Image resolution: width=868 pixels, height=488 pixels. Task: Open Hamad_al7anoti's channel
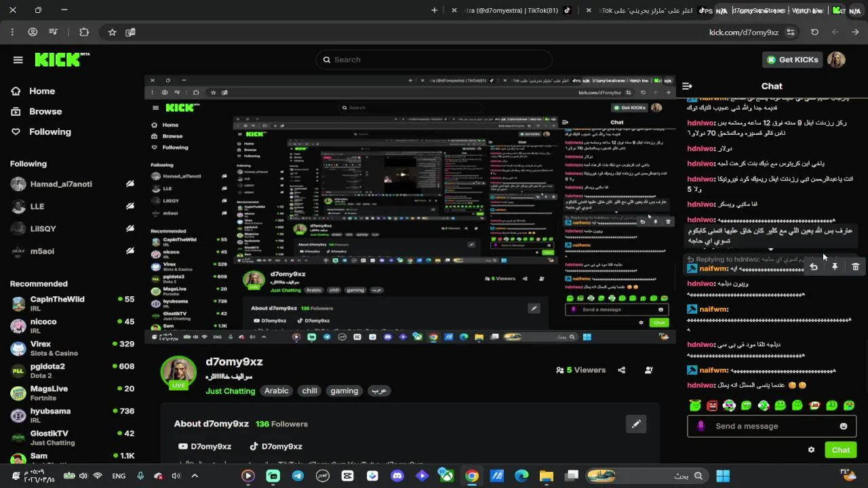click(x=73, y=184)
